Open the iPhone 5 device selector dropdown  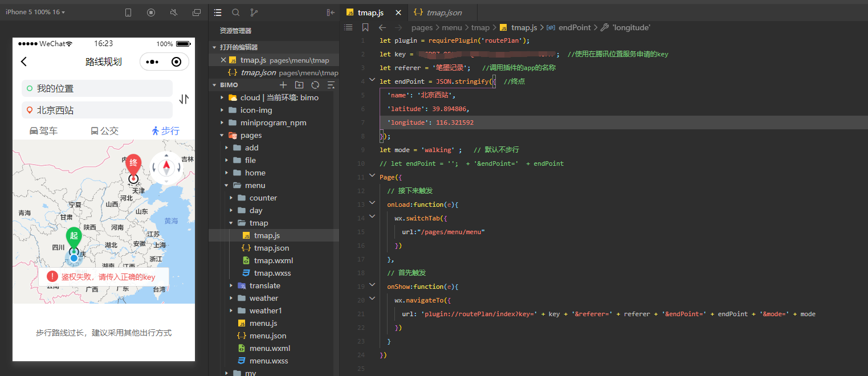(x=35, y=12)
